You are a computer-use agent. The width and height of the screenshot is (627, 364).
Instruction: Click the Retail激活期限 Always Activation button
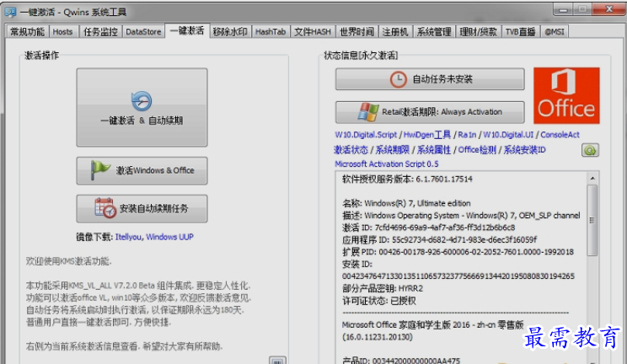pyautogui.click(x=430, y=112)
